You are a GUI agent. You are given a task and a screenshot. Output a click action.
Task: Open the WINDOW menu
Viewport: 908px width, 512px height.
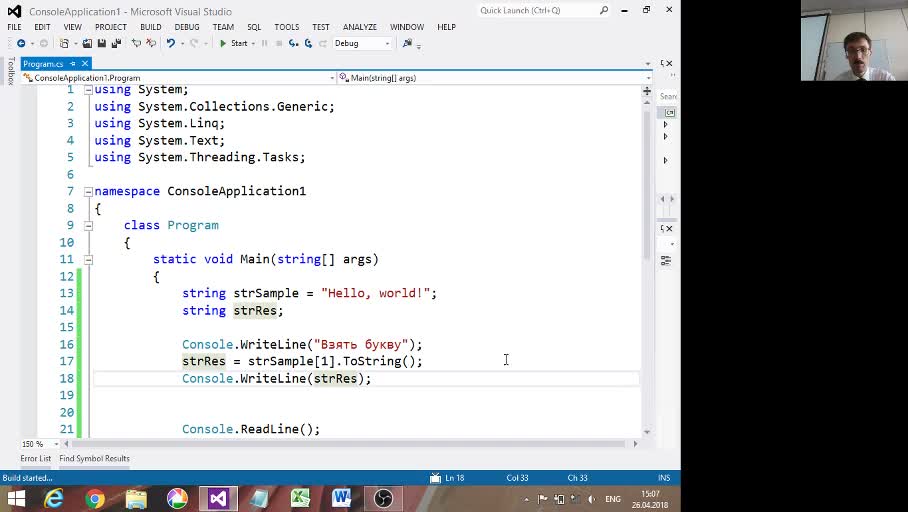click(x=407, y=27)
